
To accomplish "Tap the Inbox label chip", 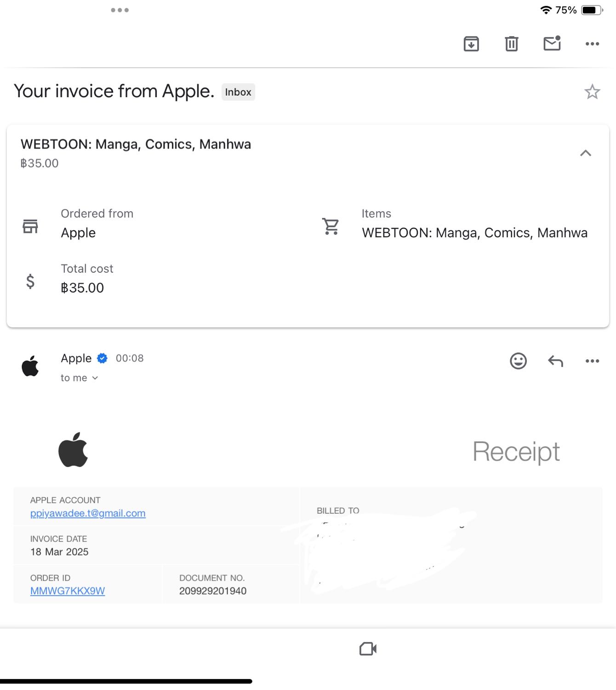I will 238,92.
